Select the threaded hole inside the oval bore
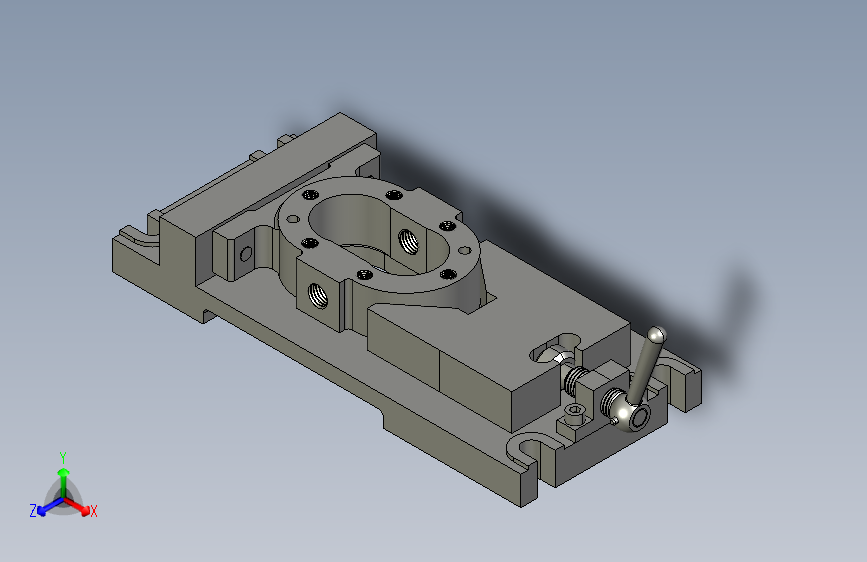867x562 pixels. click(408, 242)
